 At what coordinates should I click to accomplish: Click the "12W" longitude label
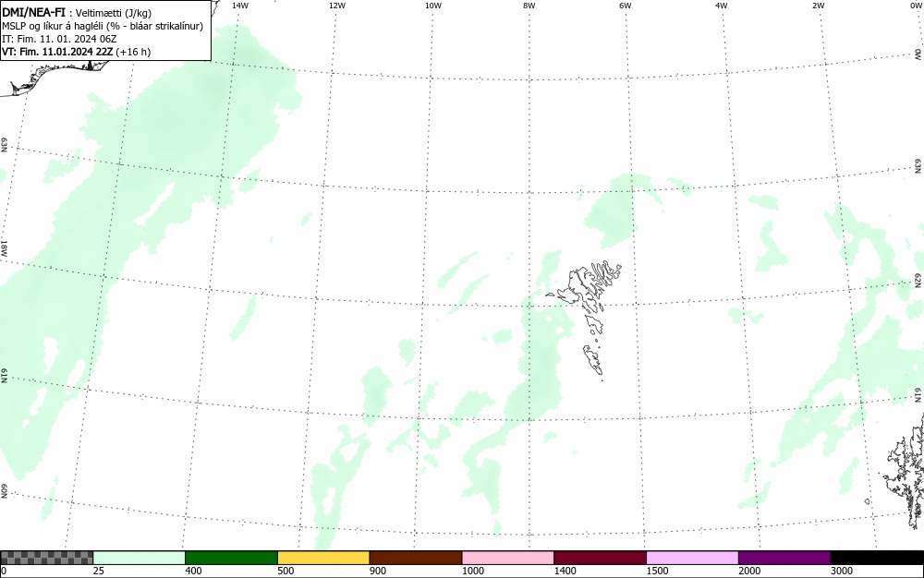(x=337, y=6)
